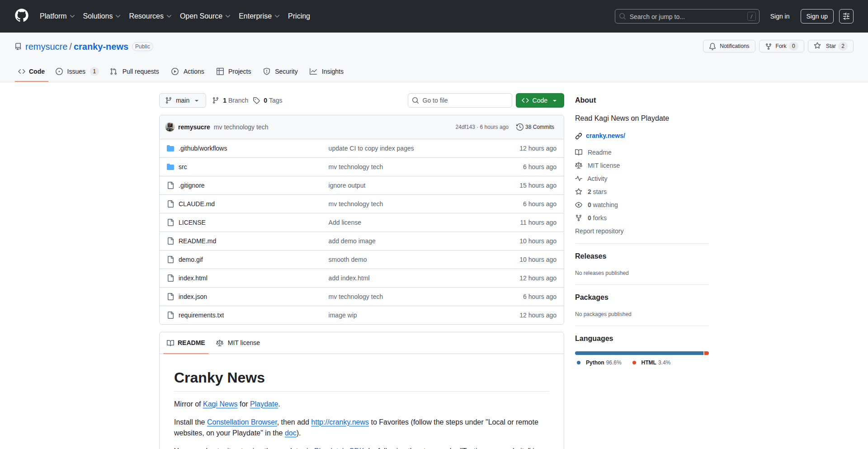Click the tags icon next to 0 Tags

(x=256, y=100)
